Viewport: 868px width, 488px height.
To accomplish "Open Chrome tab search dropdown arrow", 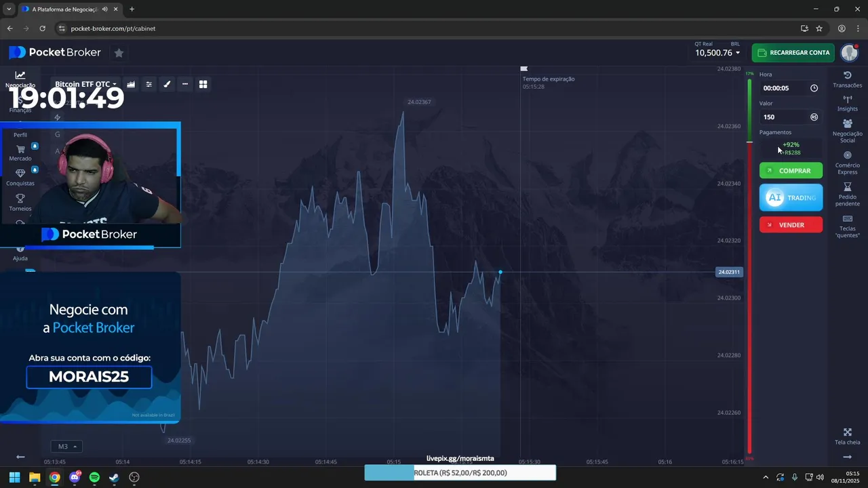I will [x=9, y=9].
